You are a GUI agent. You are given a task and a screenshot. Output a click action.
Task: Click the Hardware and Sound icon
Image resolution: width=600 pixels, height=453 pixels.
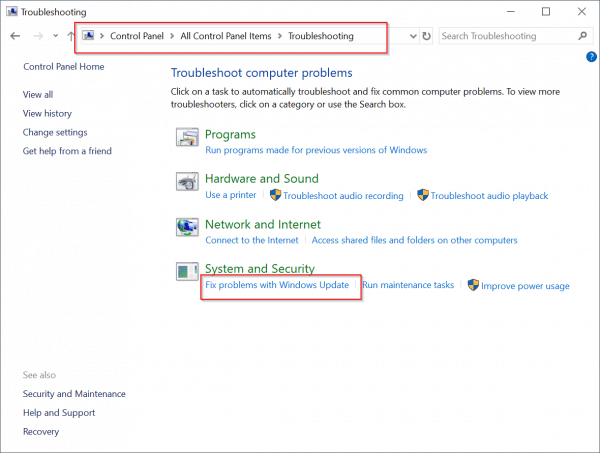(187, 184)
